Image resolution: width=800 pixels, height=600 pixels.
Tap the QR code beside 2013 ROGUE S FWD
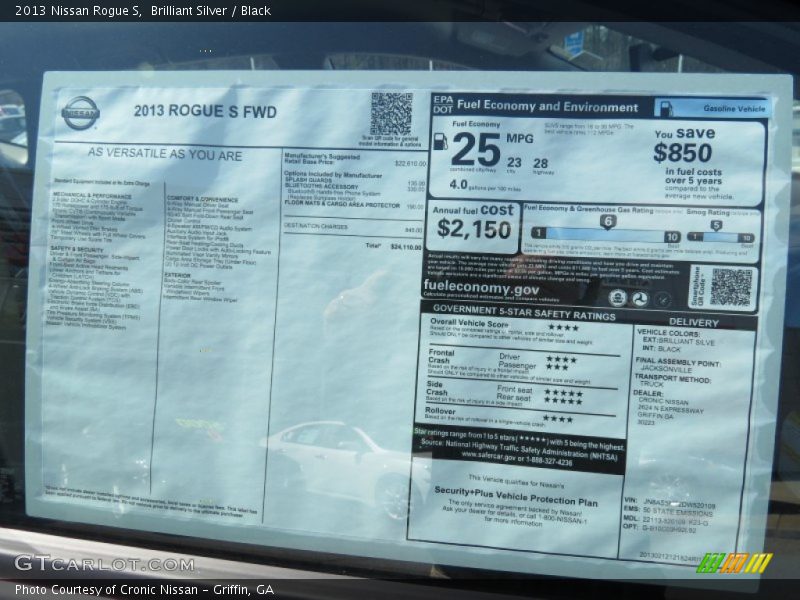[x=391, y=114]
